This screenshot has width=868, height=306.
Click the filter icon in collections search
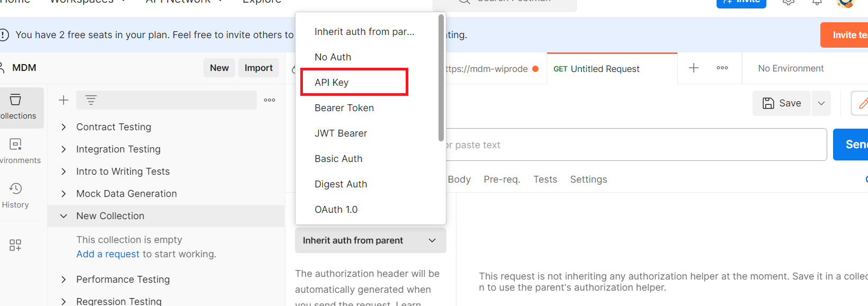tap(91, 100)
